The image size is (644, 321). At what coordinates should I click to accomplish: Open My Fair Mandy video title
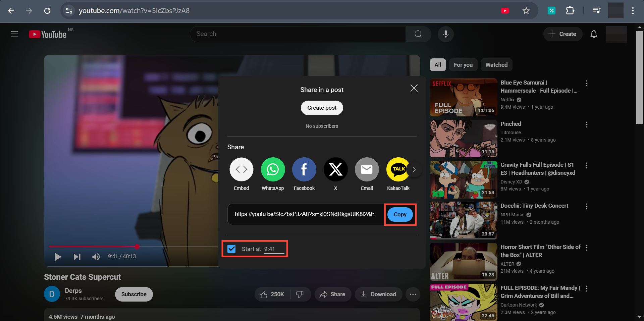(540, 292)
